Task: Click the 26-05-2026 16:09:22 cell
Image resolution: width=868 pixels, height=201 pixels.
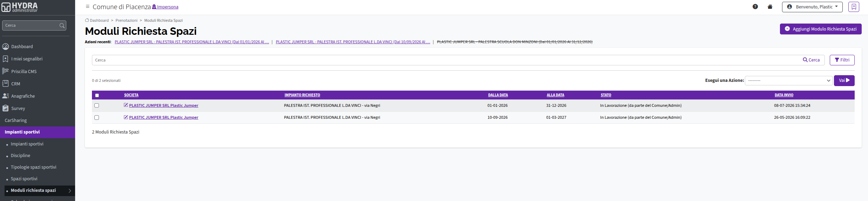Action: click(792, 117)
